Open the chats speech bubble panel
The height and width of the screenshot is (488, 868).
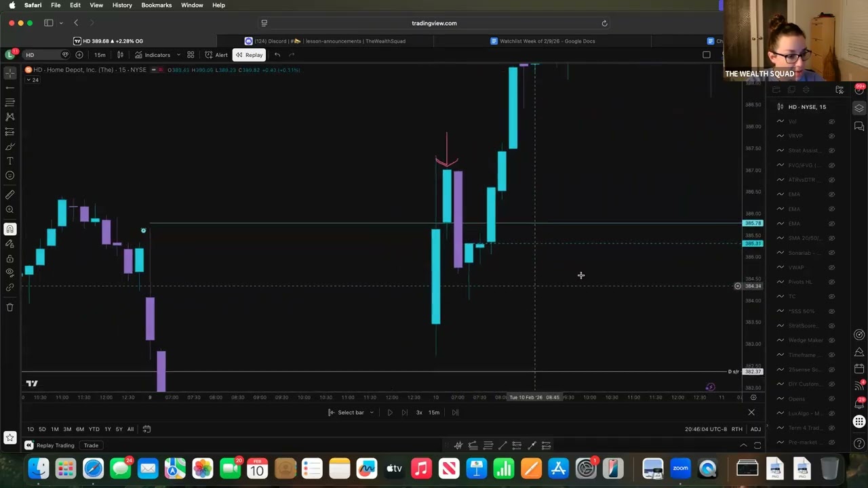click(859, 126)
